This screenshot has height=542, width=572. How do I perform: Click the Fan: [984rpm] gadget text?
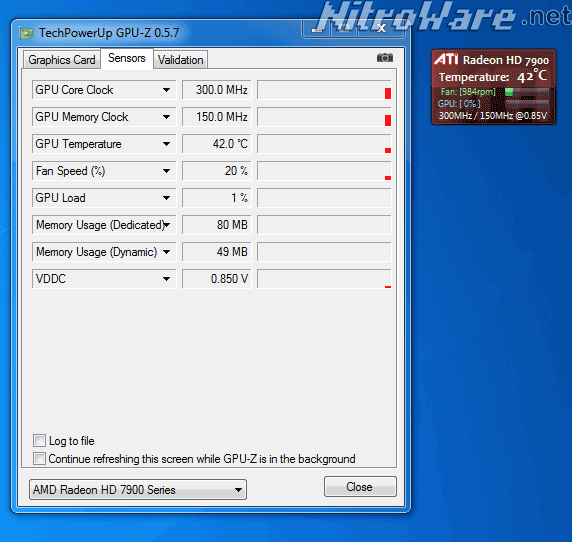(x=468, y=92)
